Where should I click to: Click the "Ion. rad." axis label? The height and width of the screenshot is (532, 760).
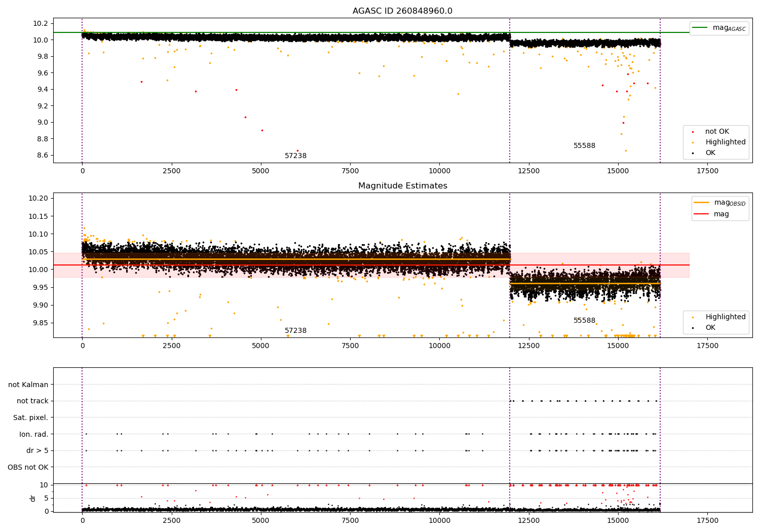point(34,434)
